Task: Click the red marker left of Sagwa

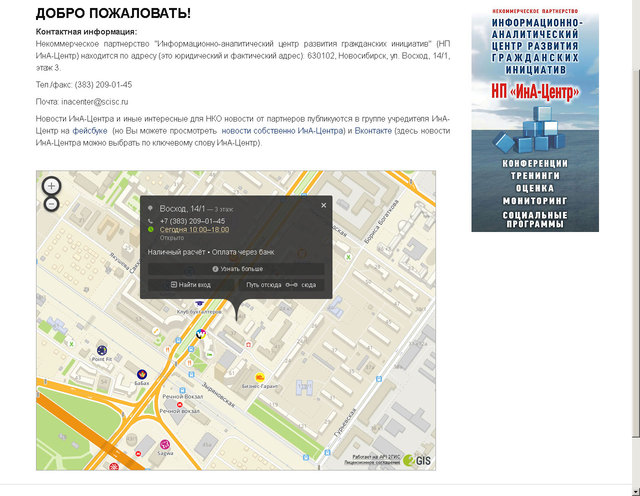Action: click(x=138, y=454)
